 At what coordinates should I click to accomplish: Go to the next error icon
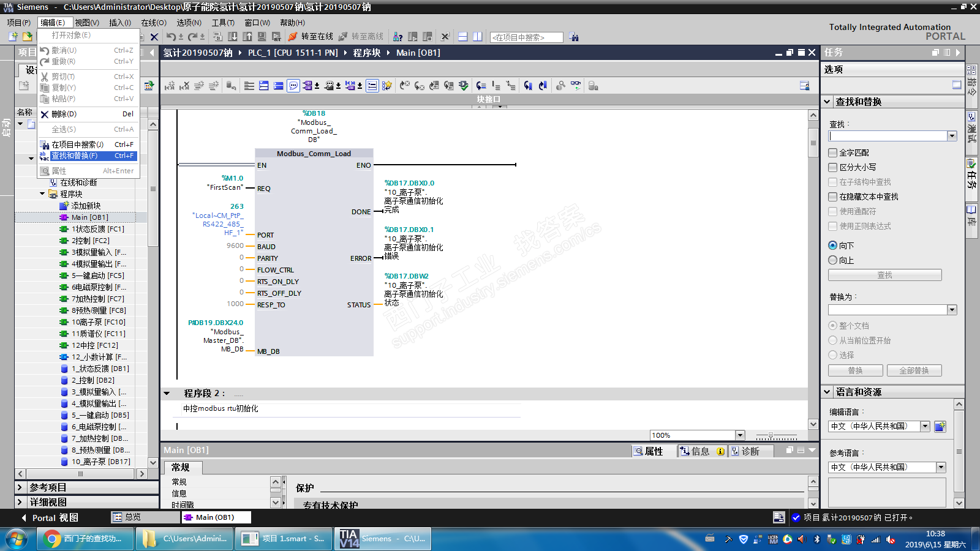coord(420,86)
